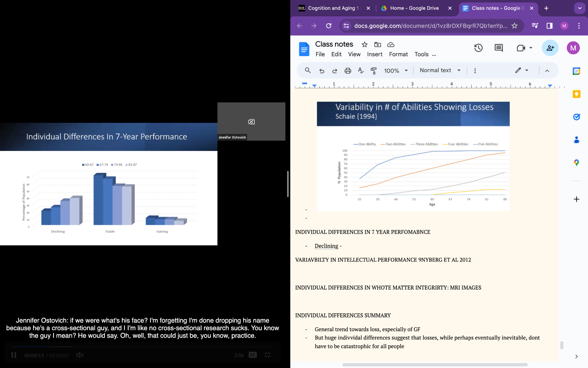Click the Share people button
The height and width of the screenshot is (368, 588).
click(550, 48)
